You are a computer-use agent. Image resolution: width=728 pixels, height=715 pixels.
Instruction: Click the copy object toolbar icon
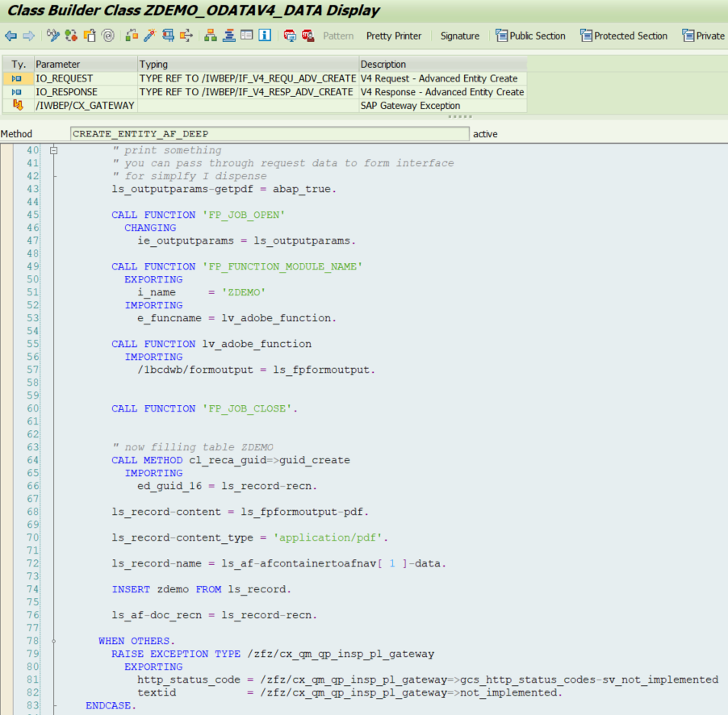(90, 36)
